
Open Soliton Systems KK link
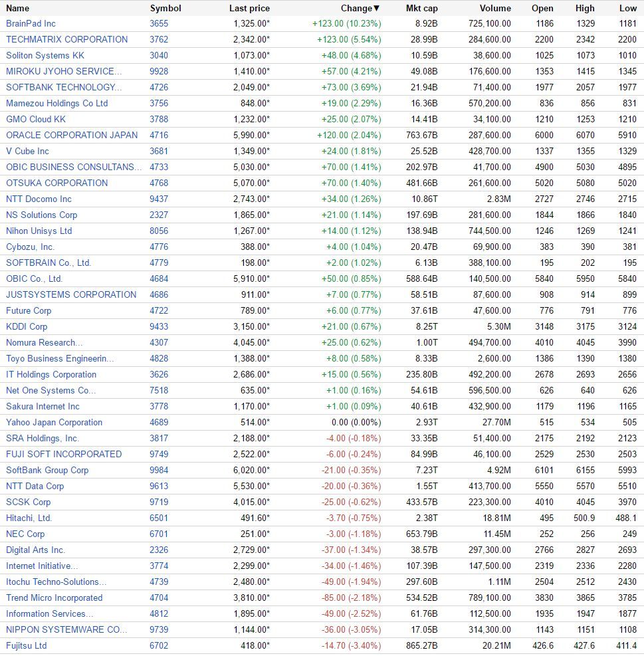click(x=45, y=56)
